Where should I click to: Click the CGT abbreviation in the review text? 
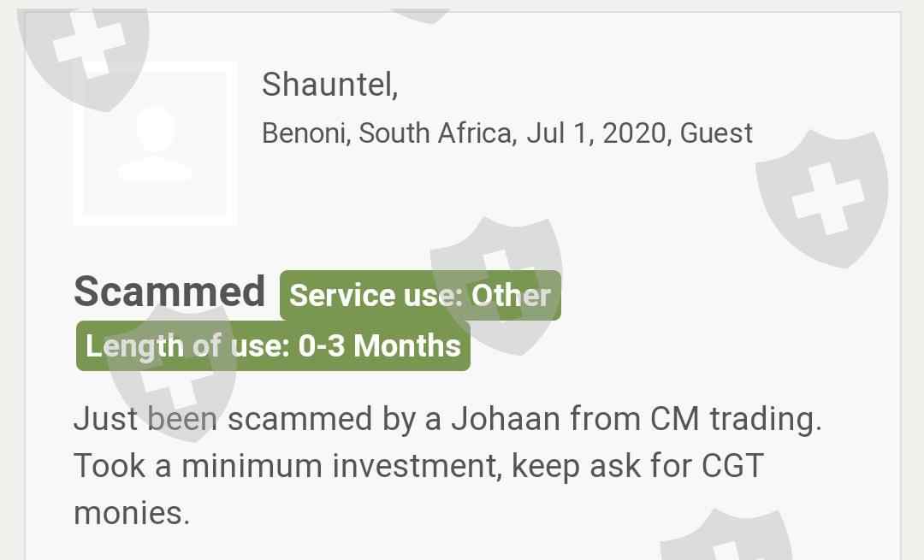pyautogui.click(x=732, y=466)
